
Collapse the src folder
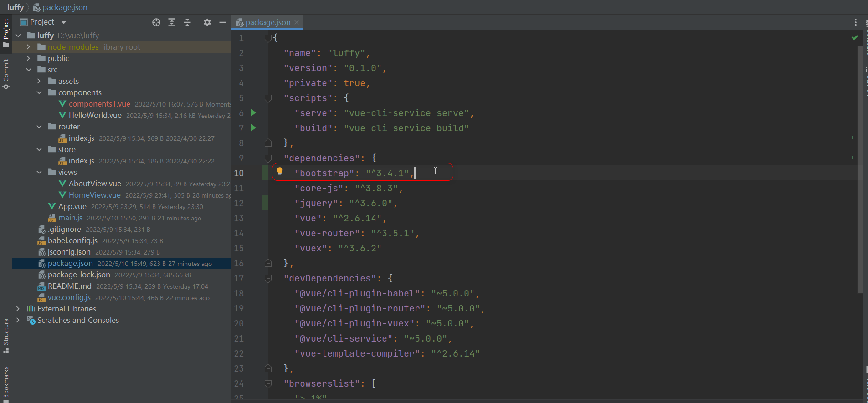28,70
